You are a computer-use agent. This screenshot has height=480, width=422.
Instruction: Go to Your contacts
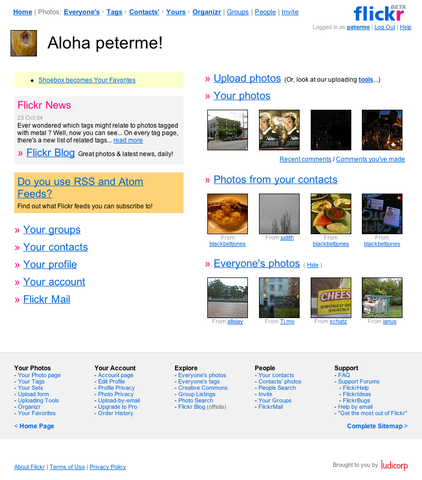tap(55, 247)
